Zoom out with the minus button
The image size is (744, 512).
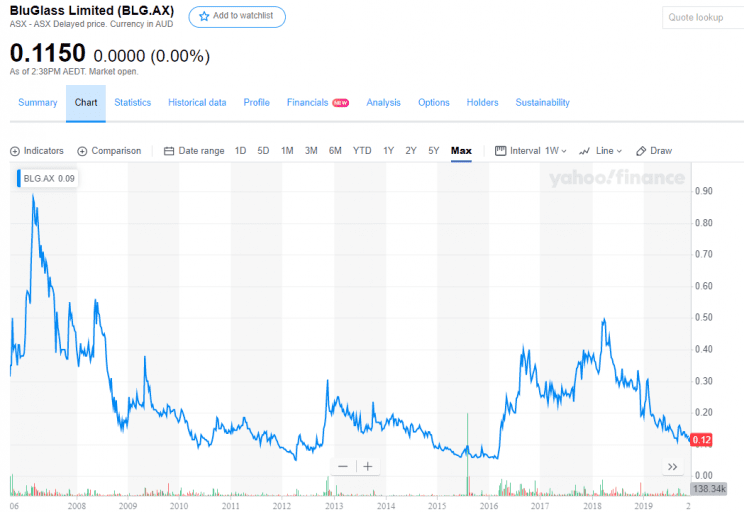(x=343, y=466)
